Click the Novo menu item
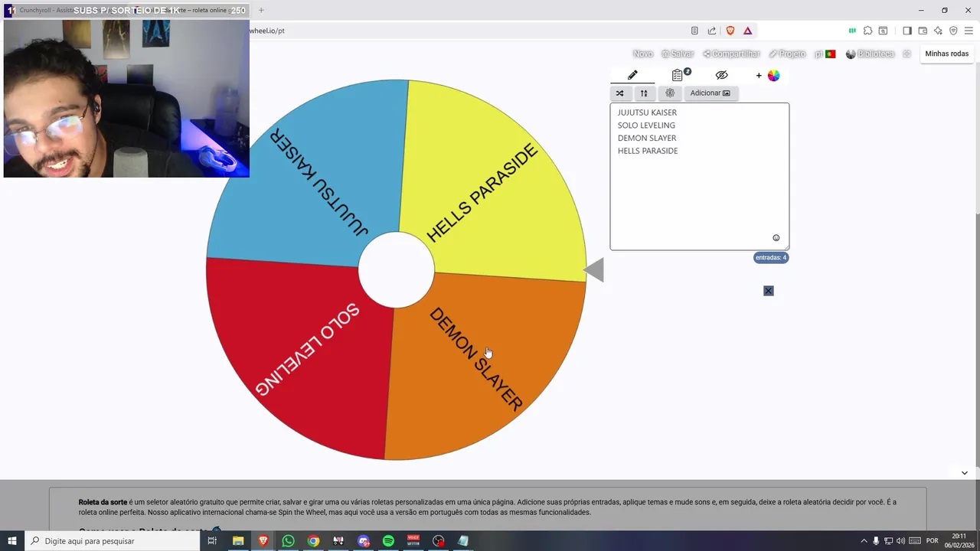The height and width of the screenshot is (551, 980). coord(643,54)
